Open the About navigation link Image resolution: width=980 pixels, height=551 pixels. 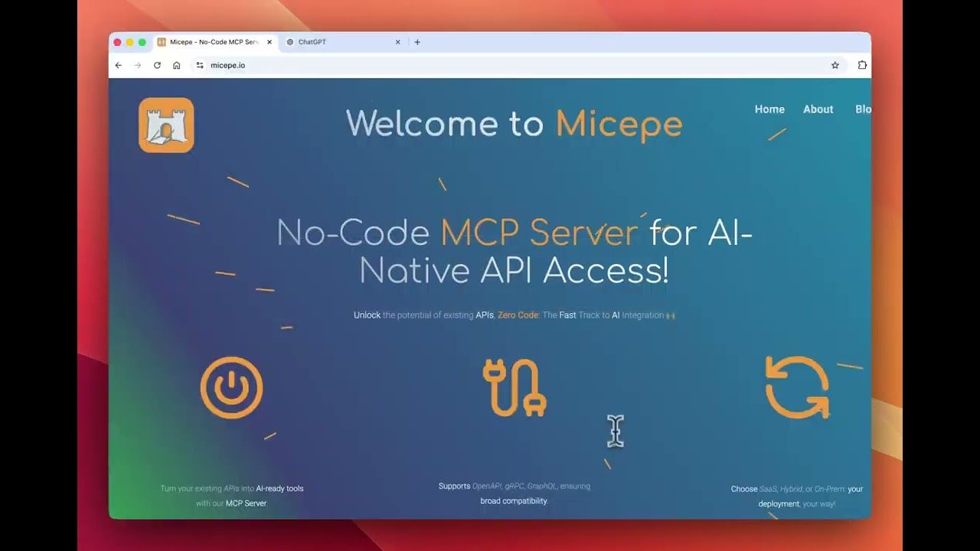[818, 109]
